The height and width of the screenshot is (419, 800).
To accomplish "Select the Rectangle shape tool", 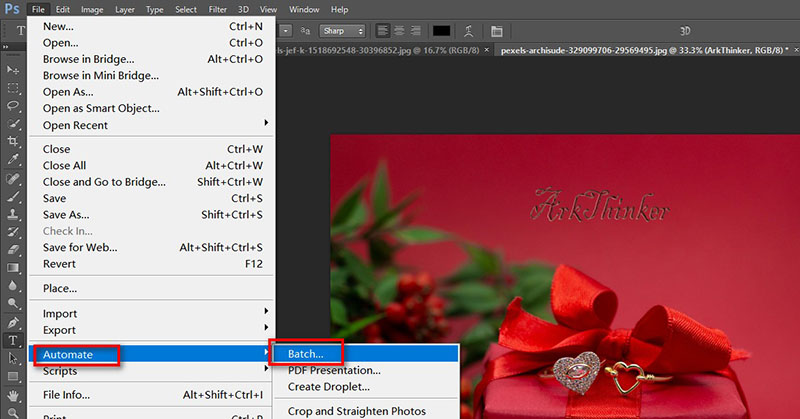I will click(x=13, y=377).
